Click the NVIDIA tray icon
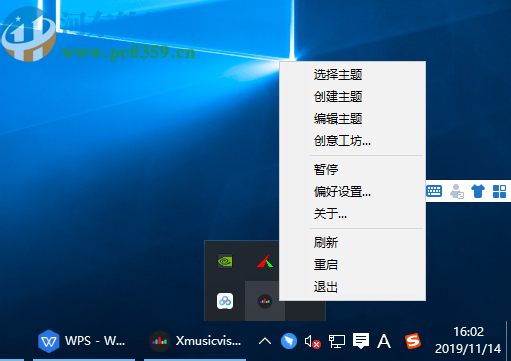Screen dimensions: 511x361 (225, 261)
